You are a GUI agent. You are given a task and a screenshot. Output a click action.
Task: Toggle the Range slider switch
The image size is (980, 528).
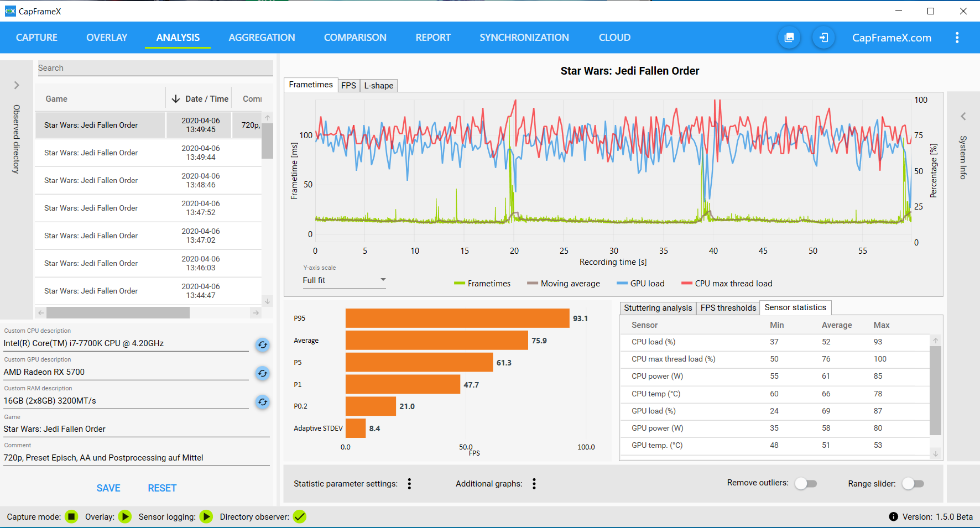[913, 484]
